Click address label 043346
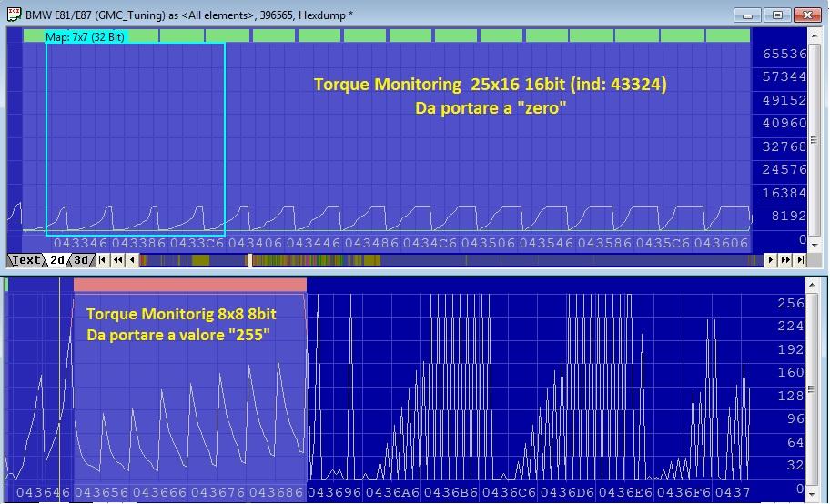The image size is (830, 504). (x=80, y=244)
